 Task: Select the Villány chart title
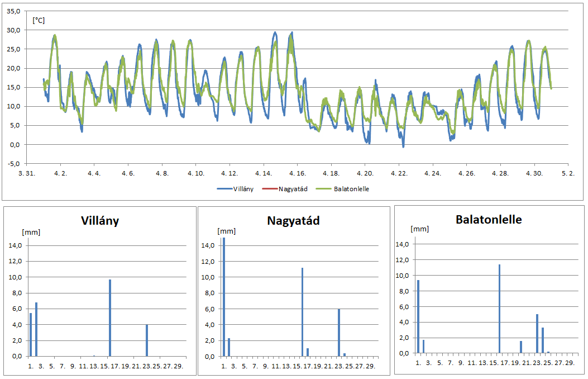100,220
